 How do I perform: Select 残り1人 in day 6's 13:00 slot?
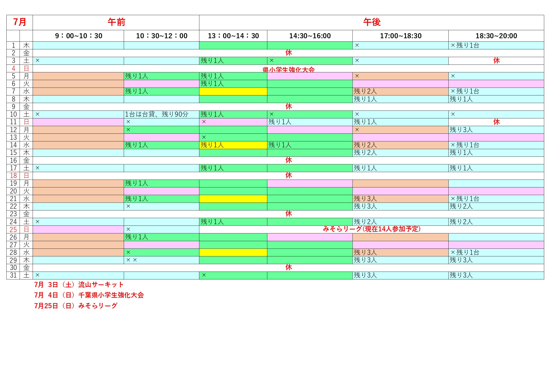pos(233,84)
